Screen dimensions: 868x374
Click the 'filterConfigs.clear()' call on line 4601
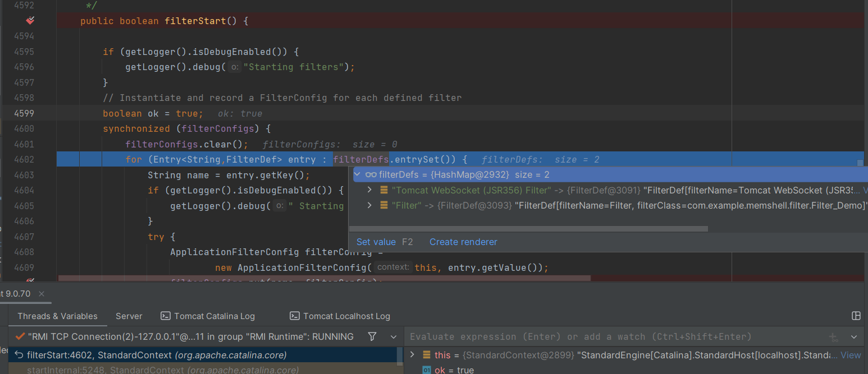187,144
